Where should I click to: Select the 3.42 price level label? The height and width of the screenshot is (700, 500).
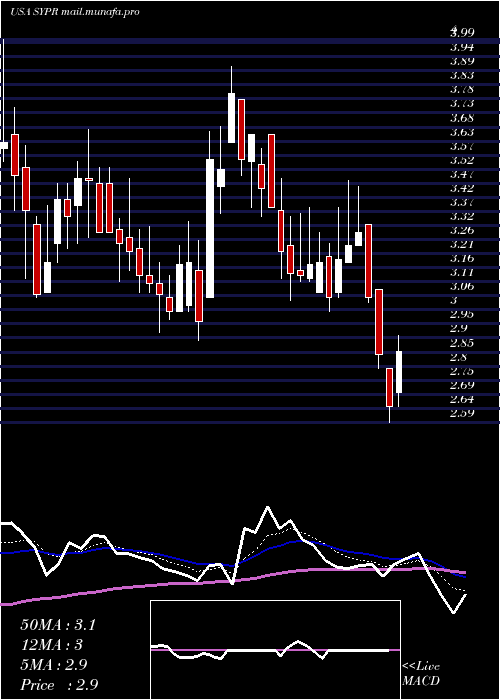[462, 188]
